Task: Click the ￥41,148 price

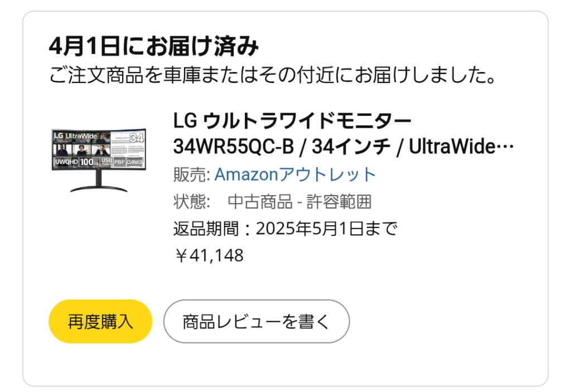Action: pyautogui.click(x=209, y=255)
